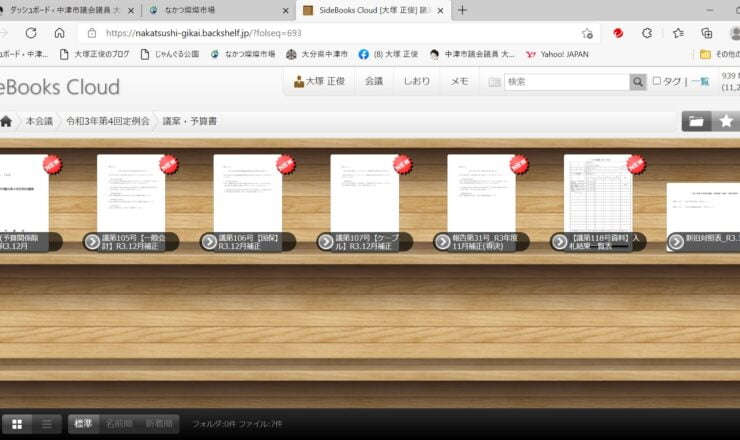Click the メモ menu item
740x440 pixels.
click(x=459, y=81)
